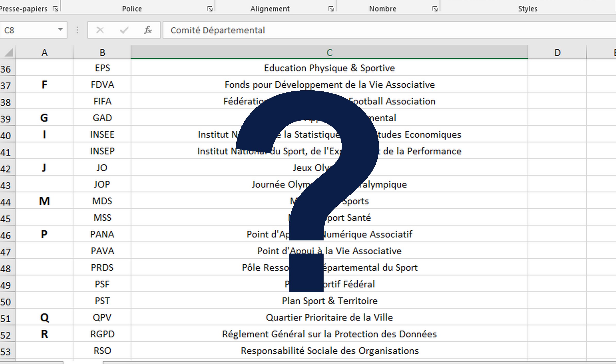
Task: Click the Insert Function fx icon
Action: 148,30
